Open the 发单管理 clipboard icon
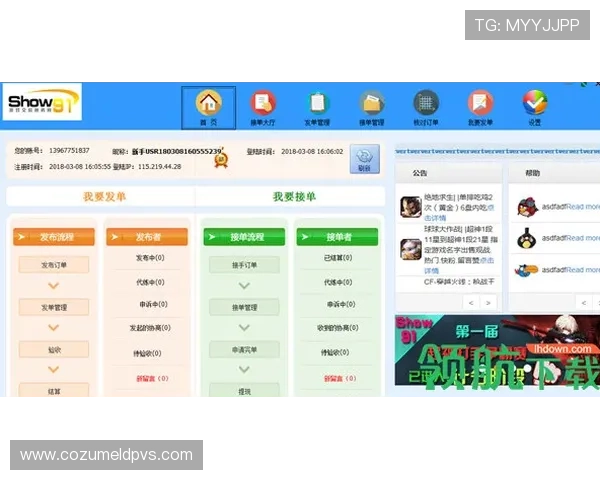 tap(317, 108)
